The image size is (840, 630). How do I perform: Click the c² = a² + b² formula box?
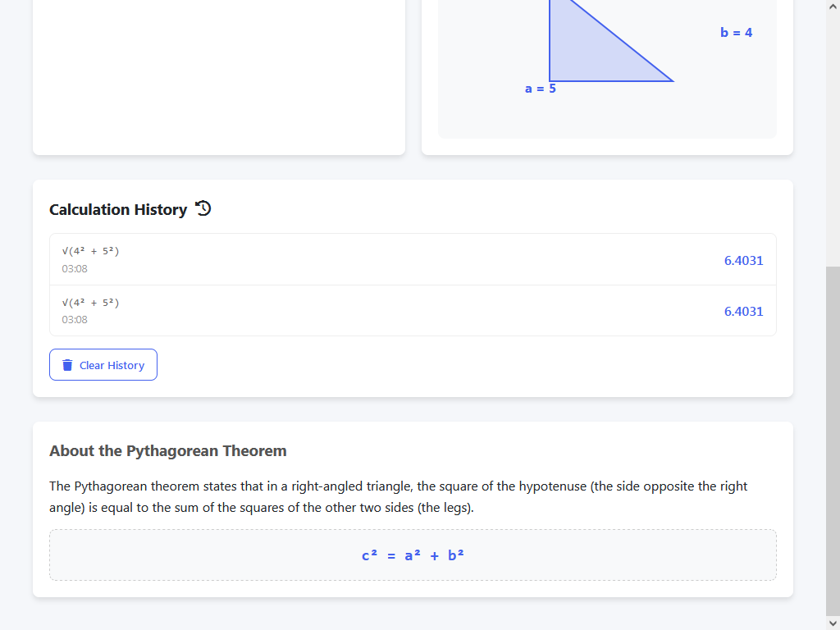pyautogui.click(x=413, y=555)
